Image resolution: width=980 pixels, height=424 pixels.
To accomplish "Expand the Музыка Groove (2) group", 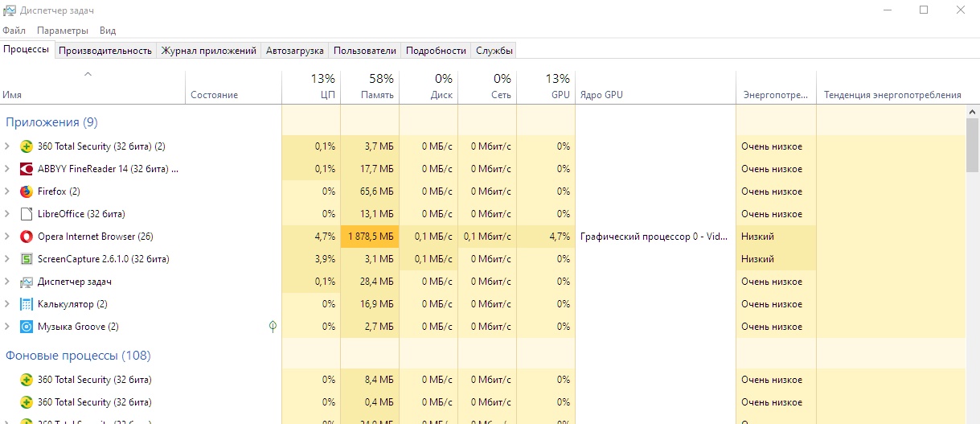I will tap(7, 327).
